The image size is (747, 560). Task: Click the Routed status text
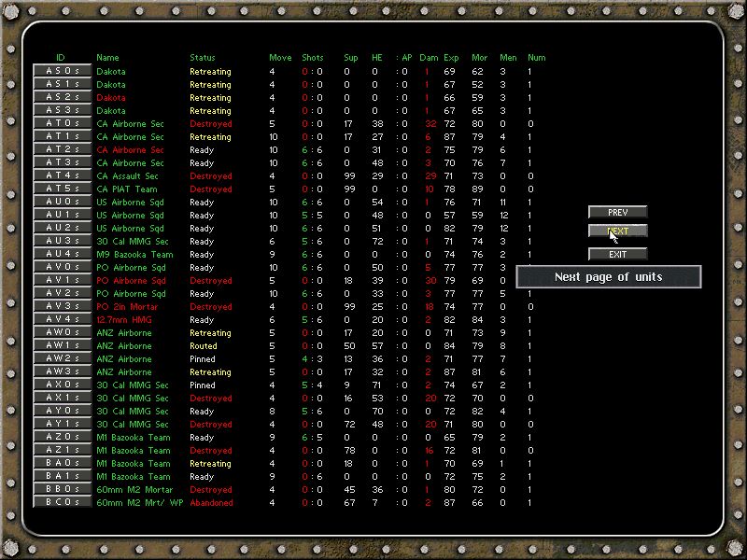point(204,346)
